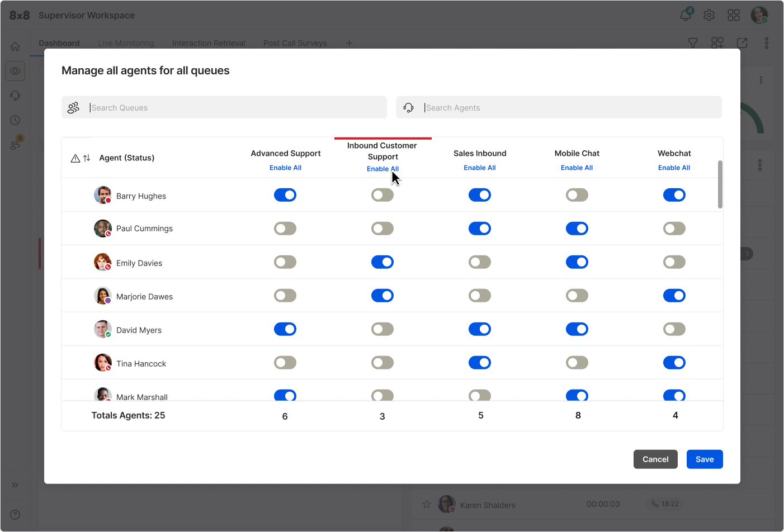Screen dimensions: 784x532
Task: Click the help question mark icon
Action: (x=15, y=515)
